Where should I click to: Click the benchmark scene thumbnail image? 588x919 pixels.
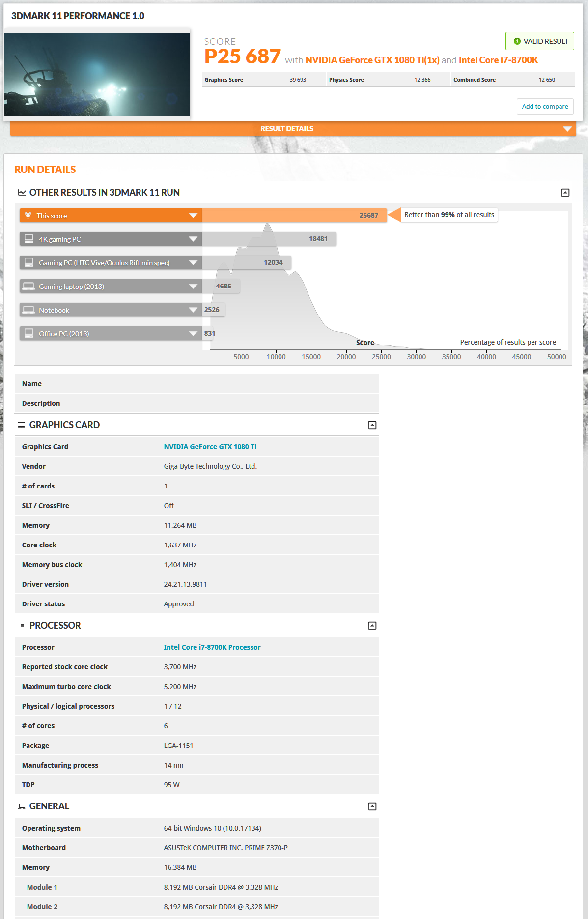click(97, 75)
